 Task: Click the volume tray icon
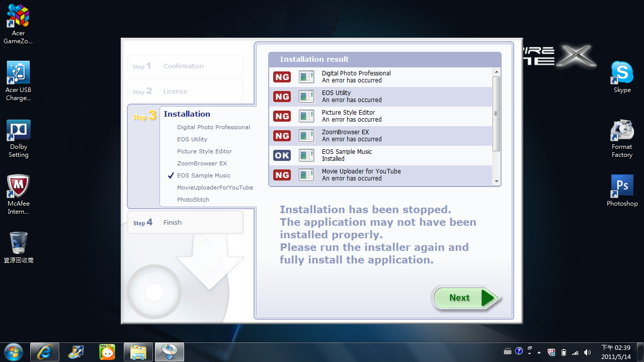587,352
